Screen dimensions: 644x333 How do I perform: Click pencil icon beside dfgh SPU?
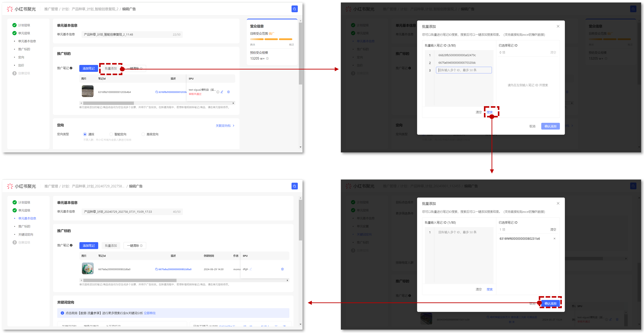pyautogui.click(x=251, y=269)
